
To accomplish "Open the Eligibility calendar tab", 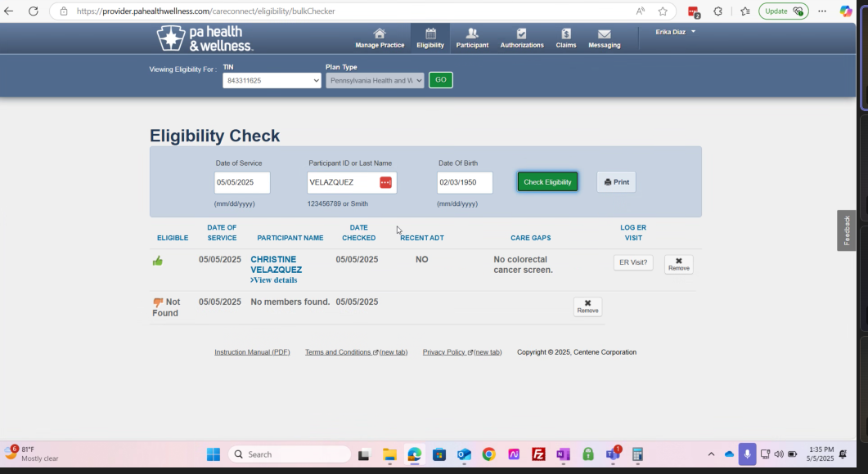I will point(430,38).
